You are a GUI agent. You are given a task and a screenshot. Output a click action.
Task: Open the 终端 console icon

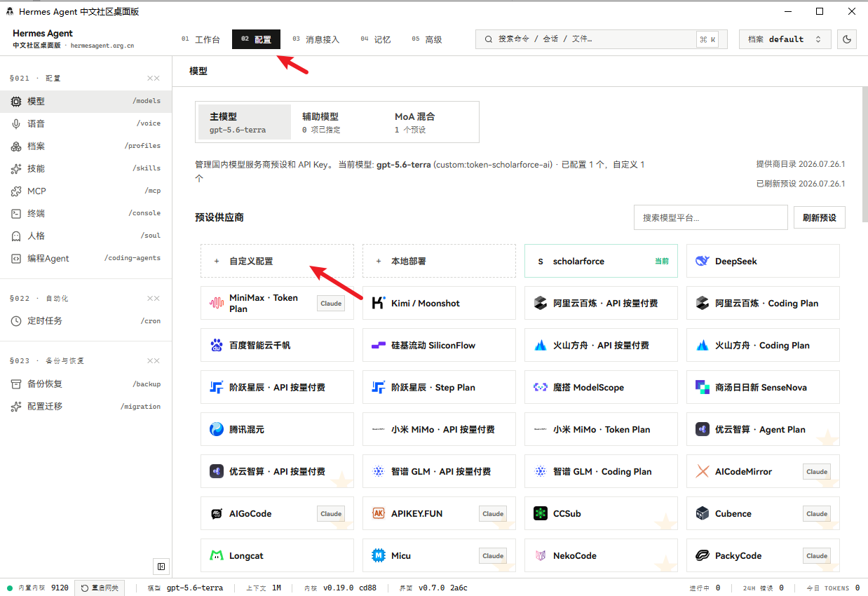tap(16, 213)
